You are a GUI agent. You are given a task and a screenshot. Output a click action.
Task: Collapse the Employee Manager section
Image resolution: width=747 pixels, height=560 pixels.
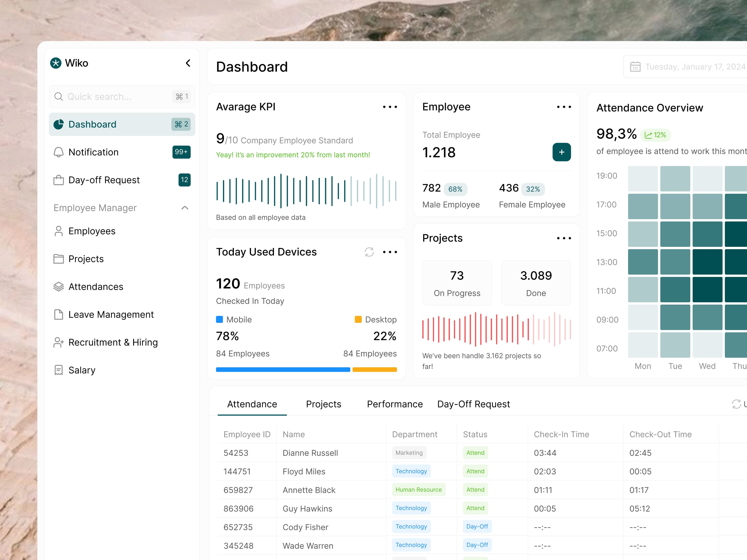tap(185, 208)
